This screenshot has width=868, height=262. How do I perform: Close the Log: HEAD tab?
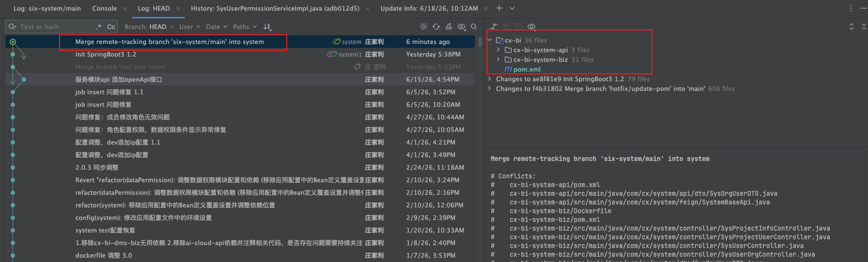click(x=178, y=8)
